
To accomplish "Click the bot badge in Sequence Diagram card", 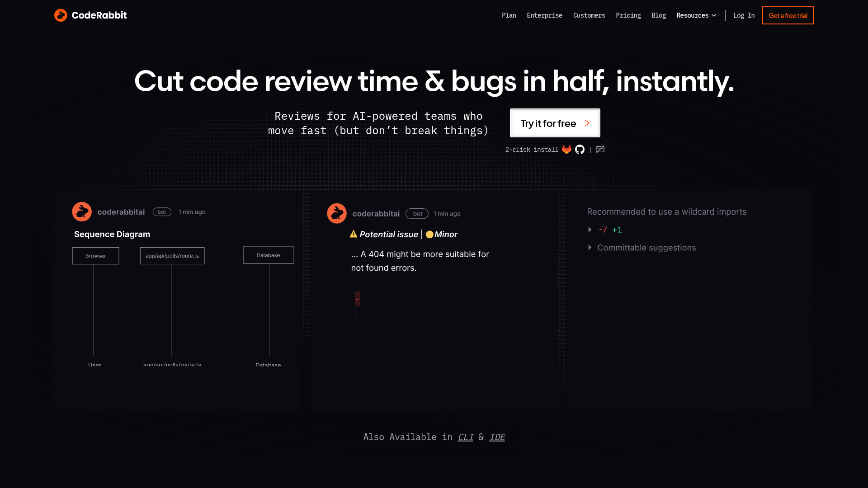I will tap(162, 212).
